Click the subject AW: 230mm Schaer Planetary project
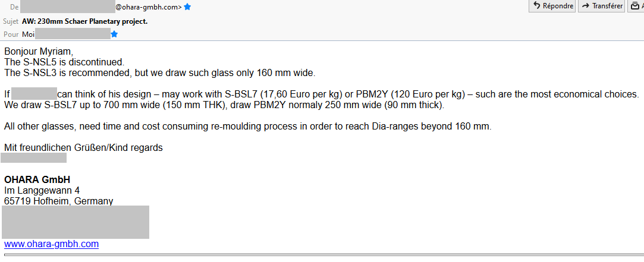The image size is (644, 262). (x=84, y=21)
